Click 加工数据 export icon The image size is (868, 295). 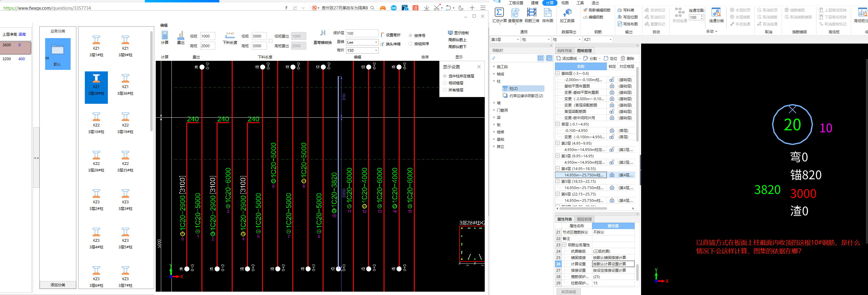(567, 12)
